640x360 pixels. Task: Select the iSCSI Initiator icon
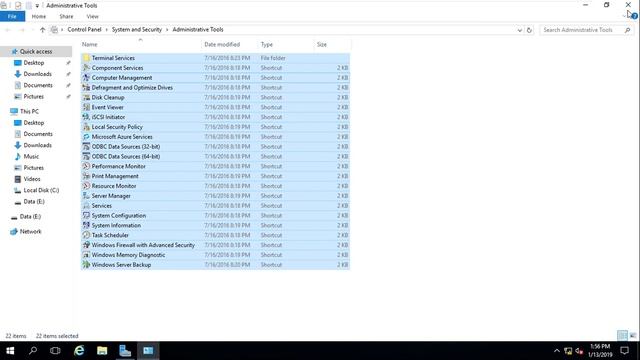click(86, 117)
